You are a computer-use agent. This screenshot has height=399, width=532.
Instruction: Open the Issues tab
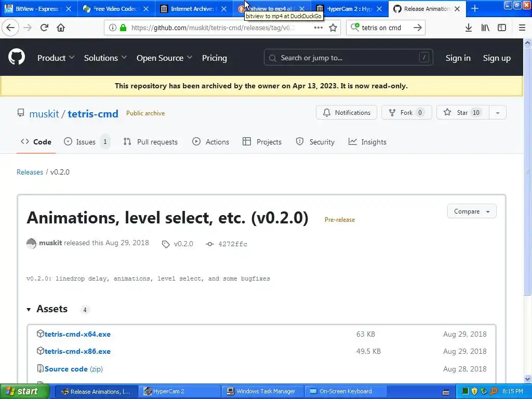pyautogui.click(x=87, y=142)
